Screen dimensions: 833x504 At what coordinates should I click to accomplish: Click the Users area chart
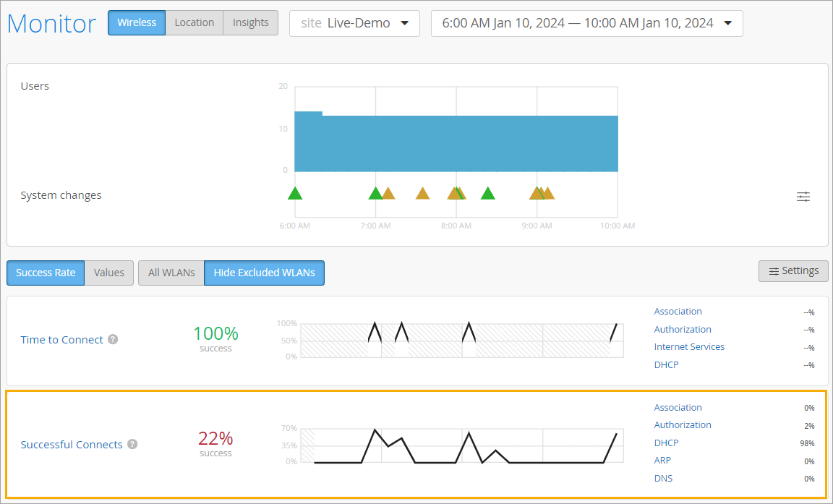click(x=456, y=141)
